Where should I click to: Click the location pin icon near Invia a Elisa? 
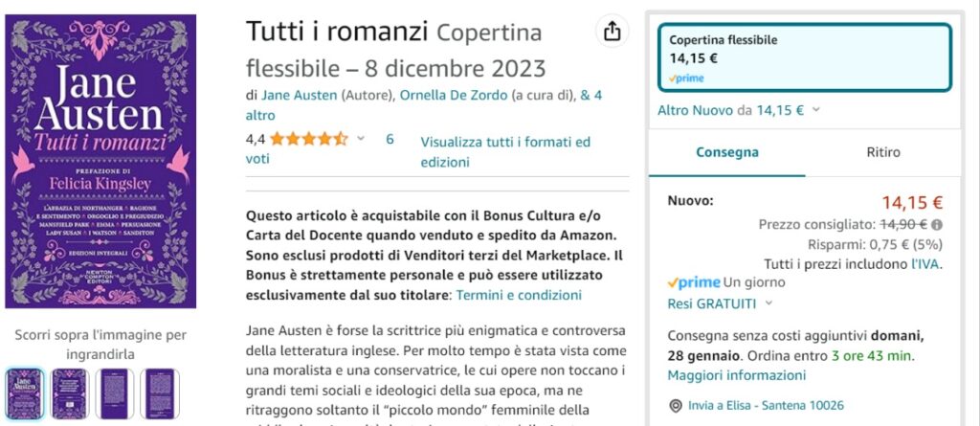(x=676, y=405)
